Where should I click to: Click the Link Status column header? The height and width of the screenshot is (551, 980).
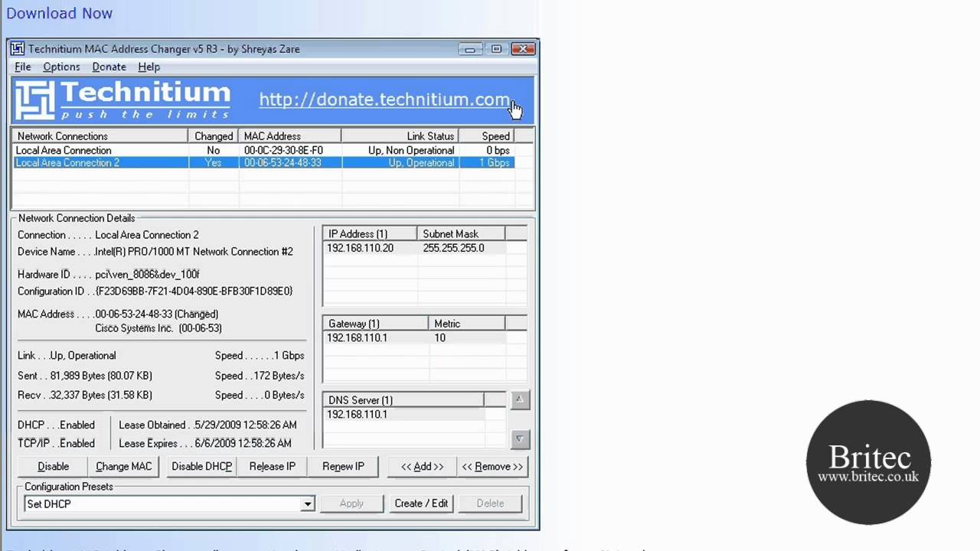(400, 136)
